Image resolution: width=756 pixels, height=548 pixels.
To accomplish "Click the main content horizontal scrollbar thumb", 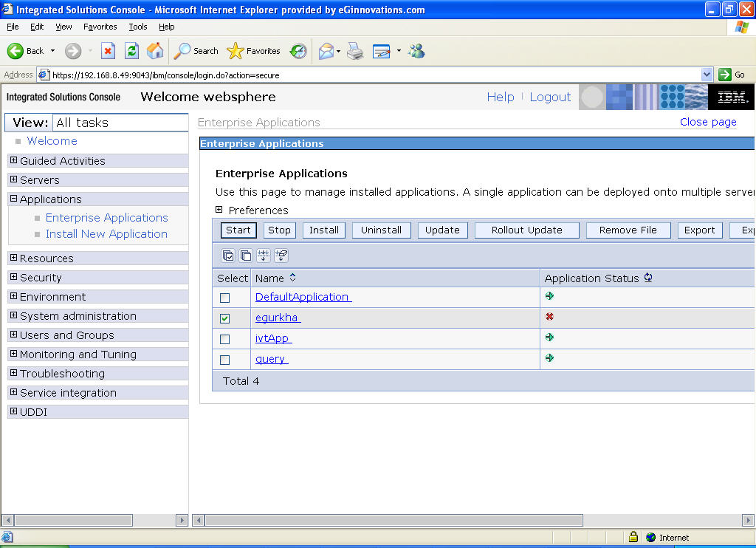I will 394,520.
